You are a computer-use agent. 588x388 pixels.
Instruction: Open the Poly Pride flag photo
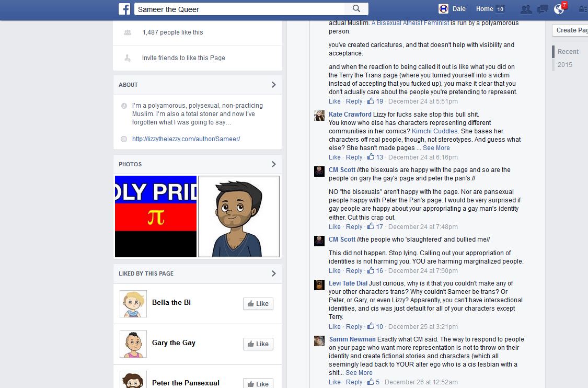tap(156, 216)
